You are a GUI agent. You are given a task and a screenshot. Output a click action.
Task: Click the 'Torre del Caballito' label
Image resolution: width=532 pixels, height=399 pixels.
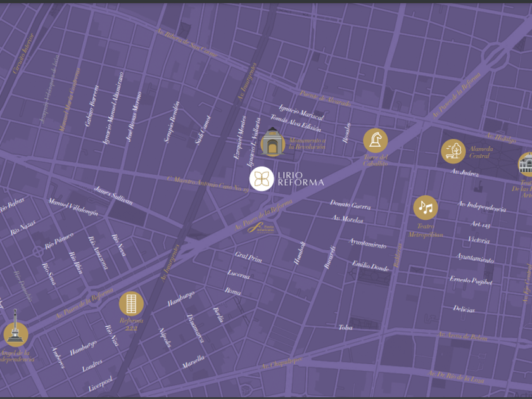[376, 160]
